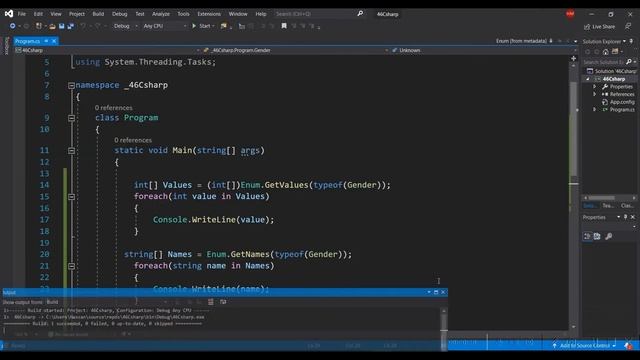Collapse the Main method block
Viewport: 640px width, 360px height.
pyautogui.click(x=71, y=151)
